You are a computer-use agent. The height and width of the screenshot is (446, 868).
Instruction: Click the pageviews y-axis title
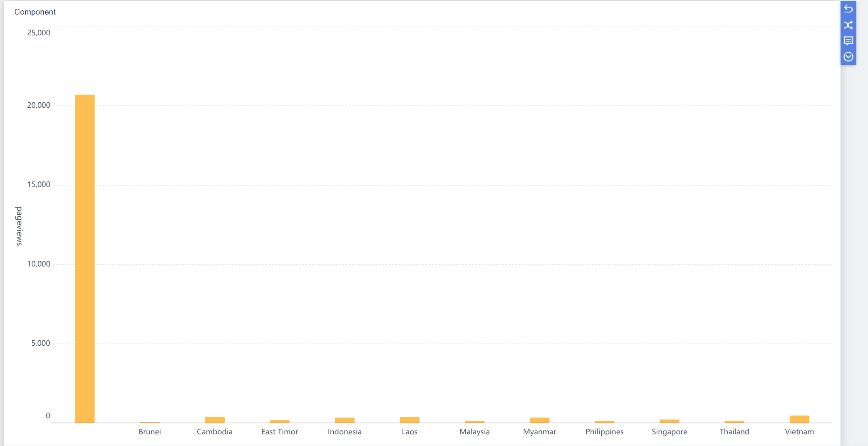[19, 226]
